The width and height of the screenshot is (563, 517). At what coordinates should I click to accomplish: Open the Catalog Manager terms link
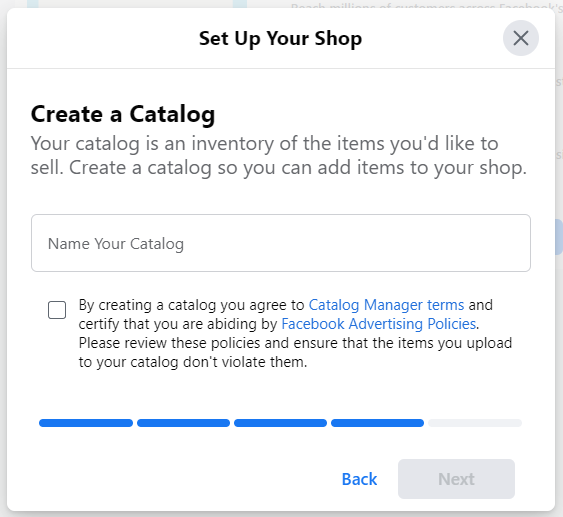click(386, 305)
